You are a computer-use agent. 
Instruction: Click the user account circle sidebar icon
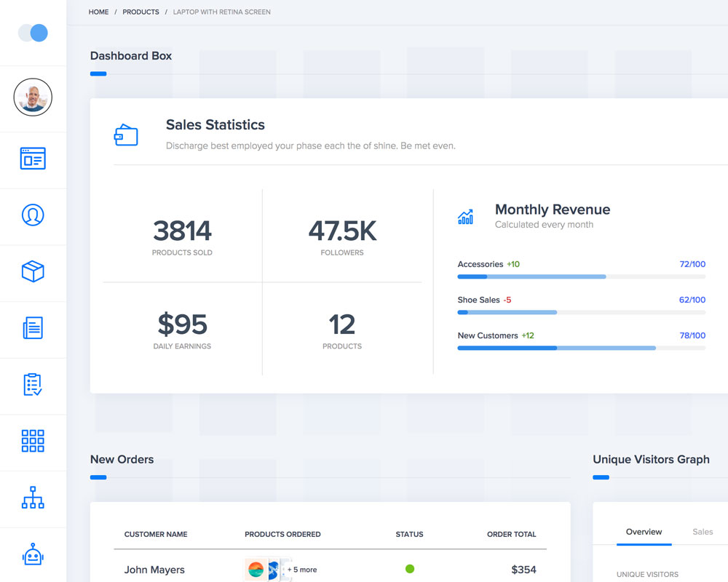pyautogui.click(x=33, y=215)
